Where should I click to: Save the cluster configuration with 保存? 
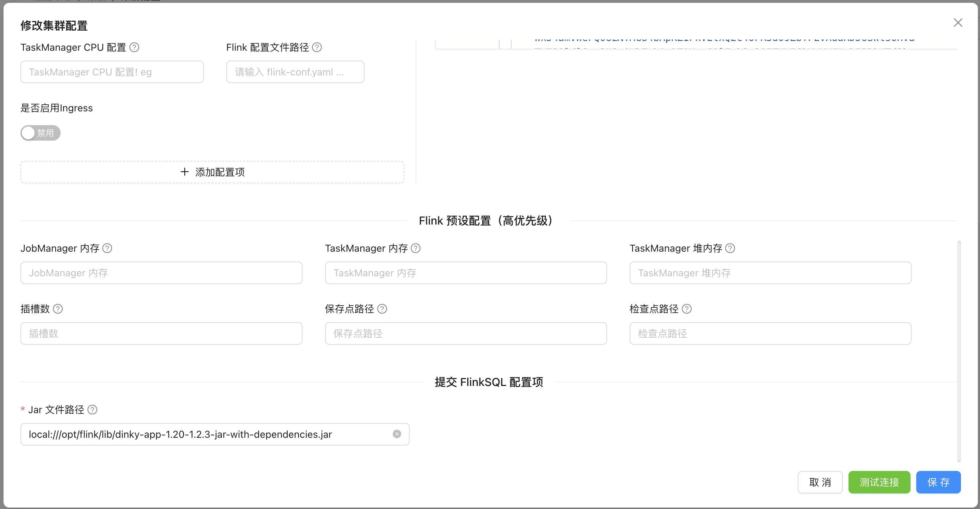point(938,482)
